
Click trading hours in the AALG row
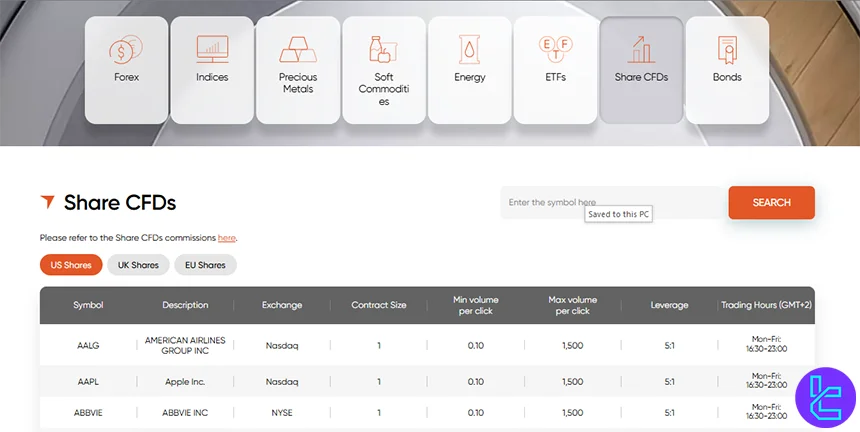(x=766, y=344)
